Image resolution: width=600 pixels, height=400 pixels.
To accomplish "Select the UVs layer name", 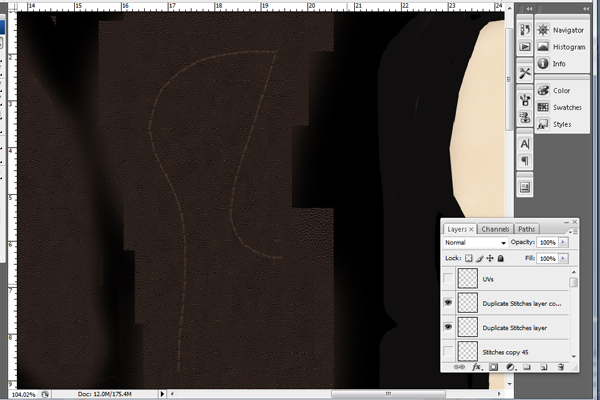I will (x=488, y=279).
